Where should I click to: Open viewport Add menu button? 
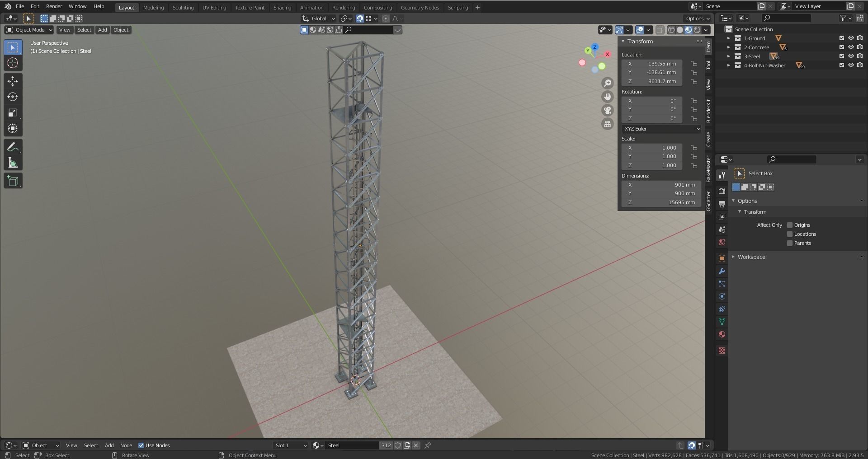[x=103, y=30]
